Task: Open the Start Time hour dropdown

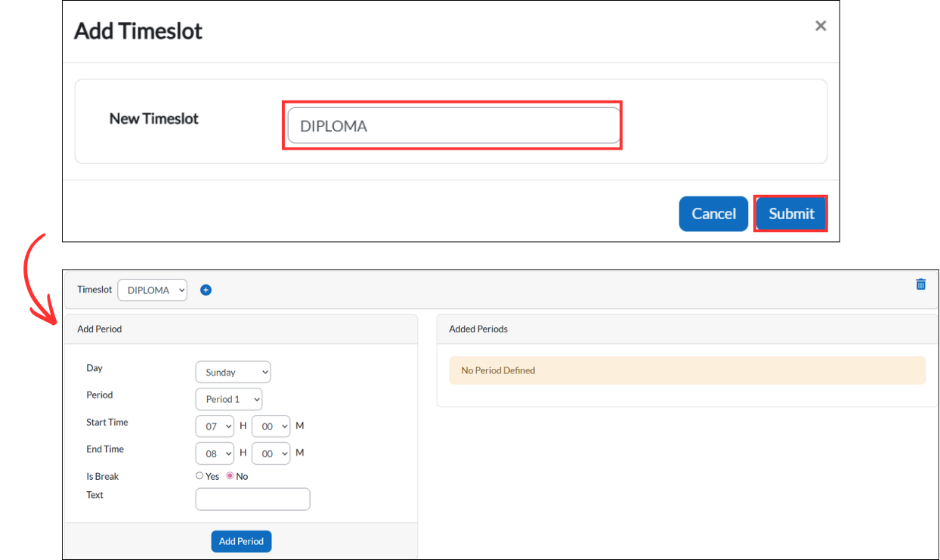Action: (216, 426)
